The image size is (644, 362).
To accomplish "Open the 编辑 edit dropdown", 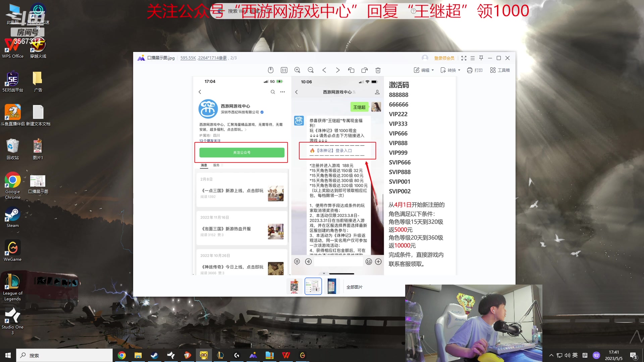I will 424,70.
